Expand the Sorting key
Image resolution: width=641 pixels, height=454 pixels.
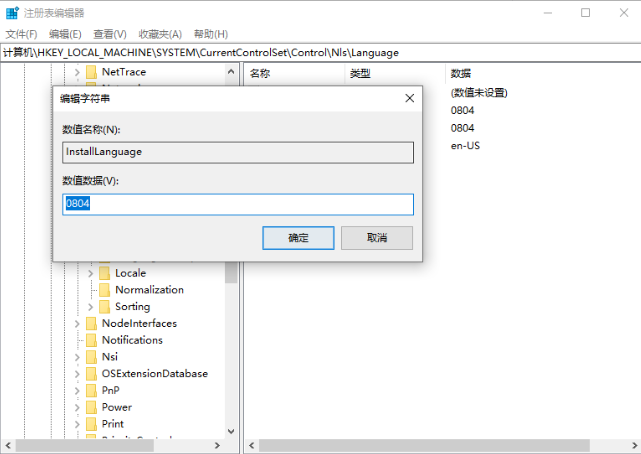click(x=90, y=307)
